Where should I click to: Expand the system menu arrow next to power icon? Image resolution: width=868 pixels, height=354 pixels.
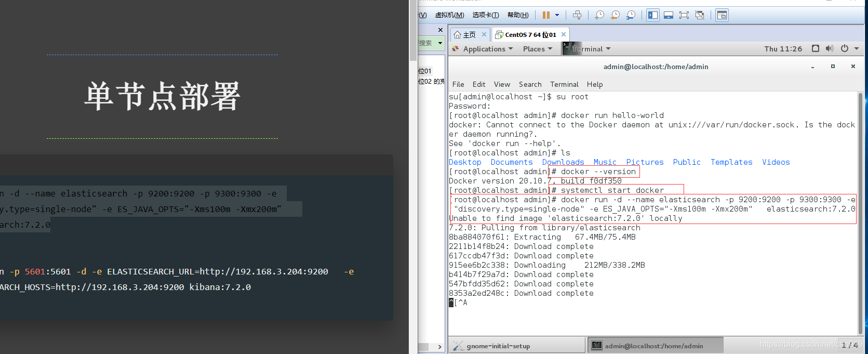click(857, 48)
